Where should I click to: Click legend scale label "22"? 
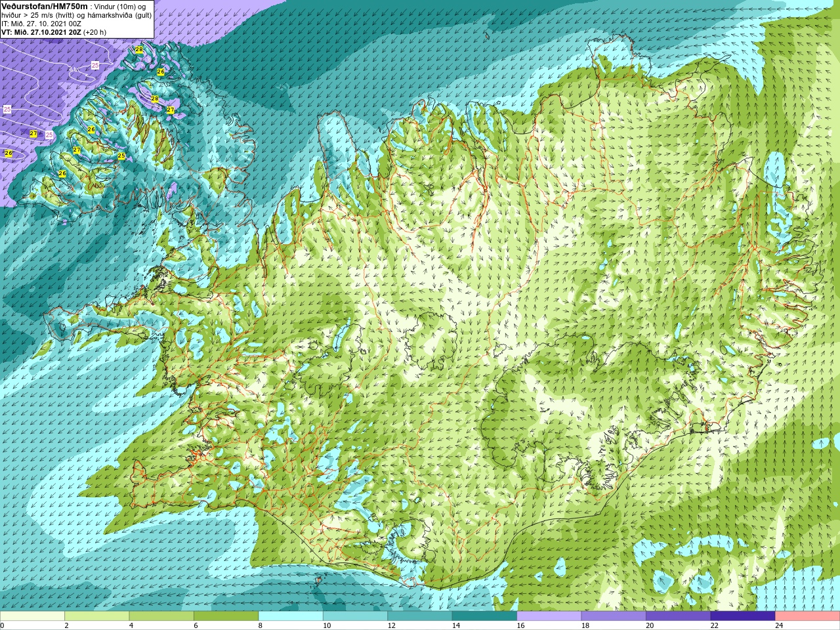pyautogui.click(x=714, y=625)
